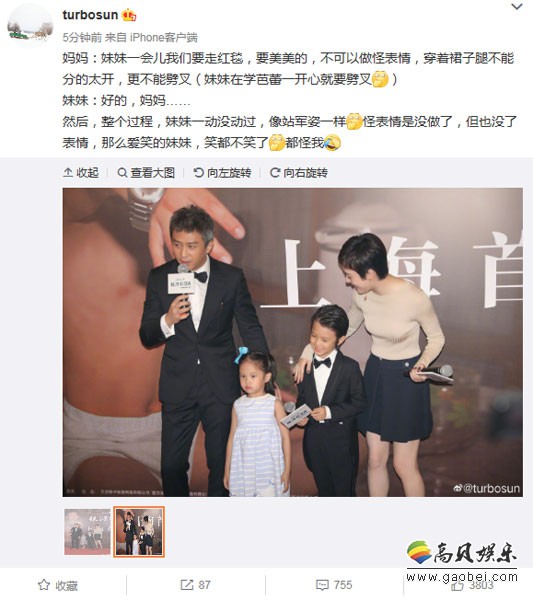Open the turbosun username link
Screen dimensions: 533x600
[x=90, y=15]
